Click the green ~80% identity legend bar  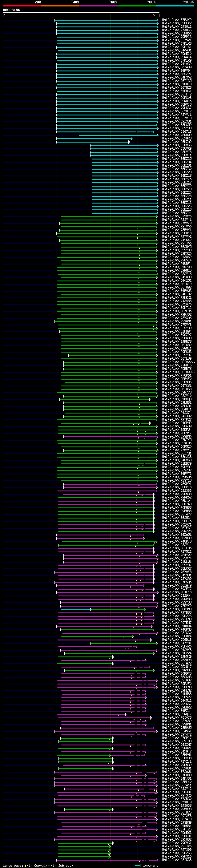point(137,6)
